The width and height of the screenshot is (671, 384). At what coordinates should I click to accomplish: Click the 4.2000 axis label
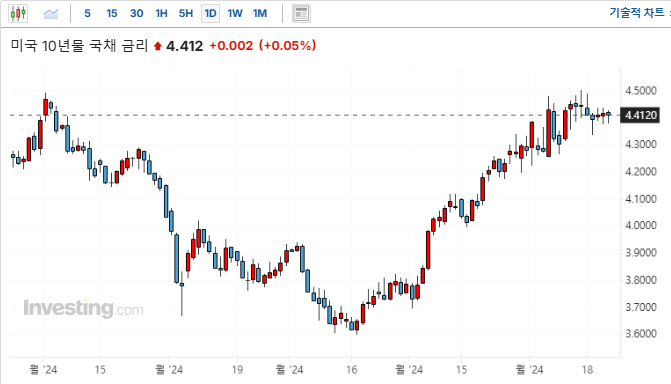click(641, 172)
